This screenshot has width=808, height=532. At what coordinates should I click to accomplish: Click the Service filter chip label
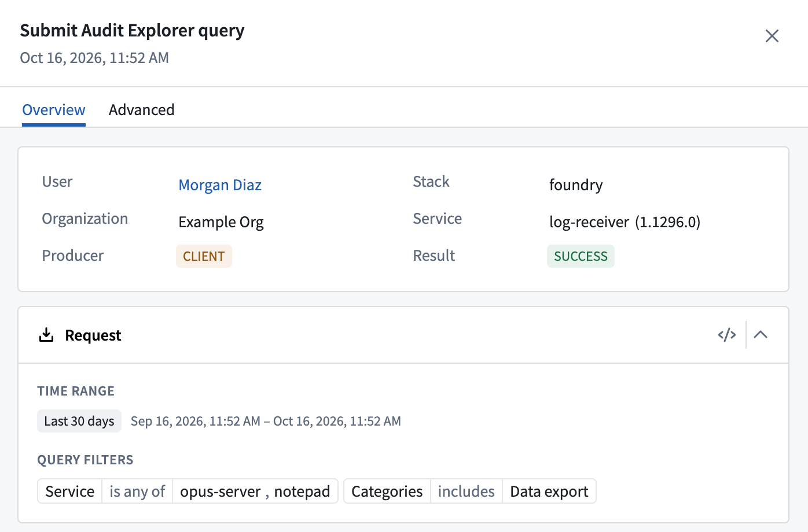pos(70,492)
